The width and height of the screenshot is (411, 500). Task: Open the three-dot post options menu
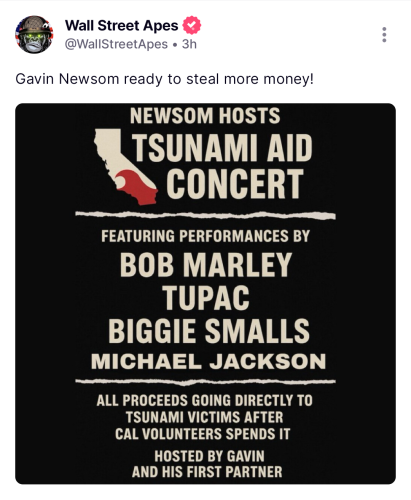point(384,35)
